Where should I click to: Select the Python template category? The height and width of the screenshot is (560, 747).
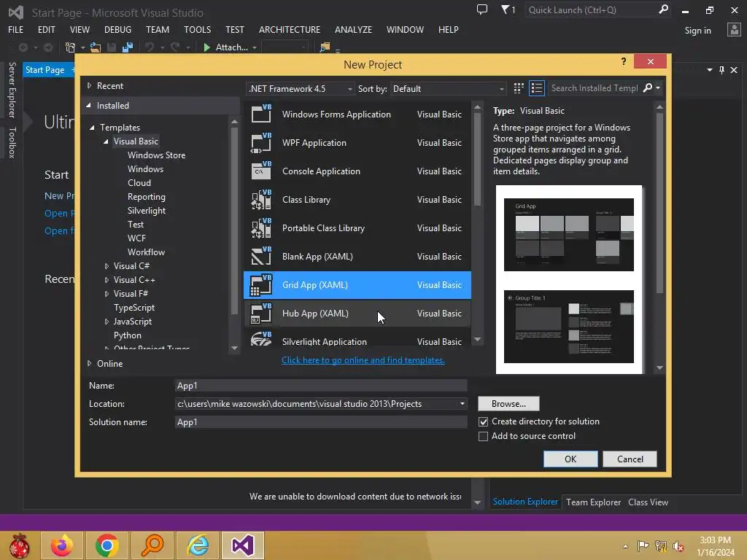click(x=127, y=335)
